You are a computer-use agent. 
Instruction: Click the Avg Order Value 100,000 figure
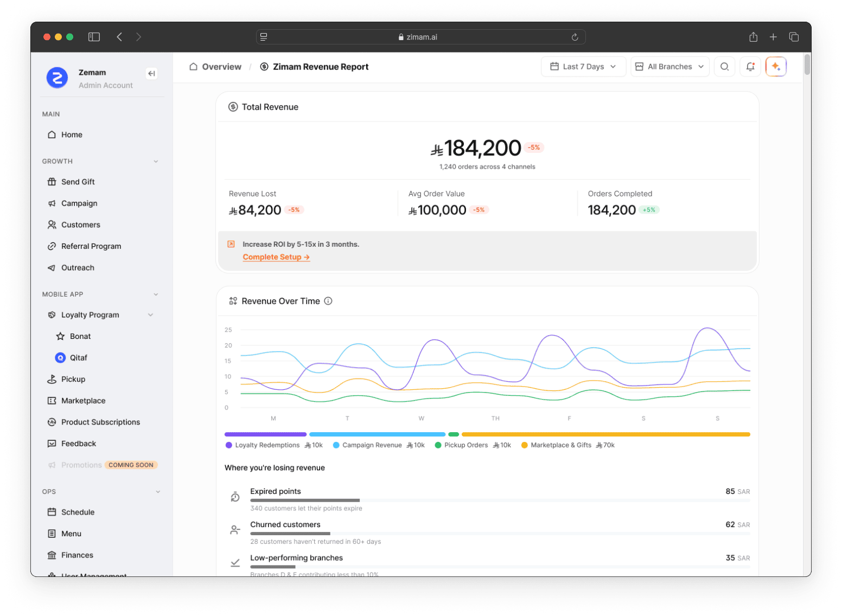point(437,210)
